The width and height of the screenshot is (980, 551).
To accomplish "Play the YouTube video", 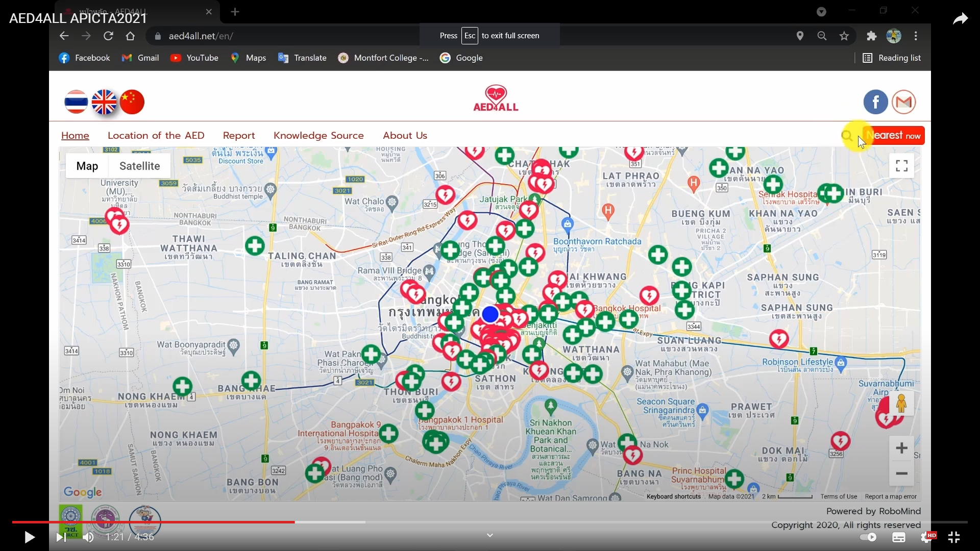I will [x=29, y=537].
